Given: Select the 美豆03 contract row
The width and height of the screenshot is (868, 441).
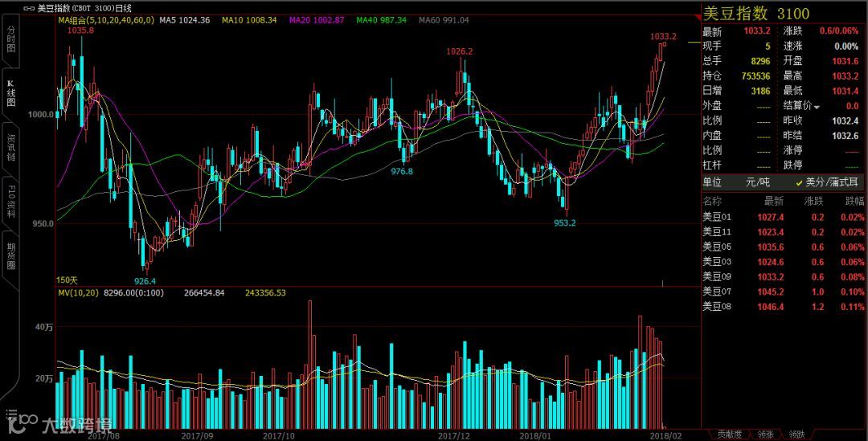Looking at the screenshot, I should coord(784,263).
